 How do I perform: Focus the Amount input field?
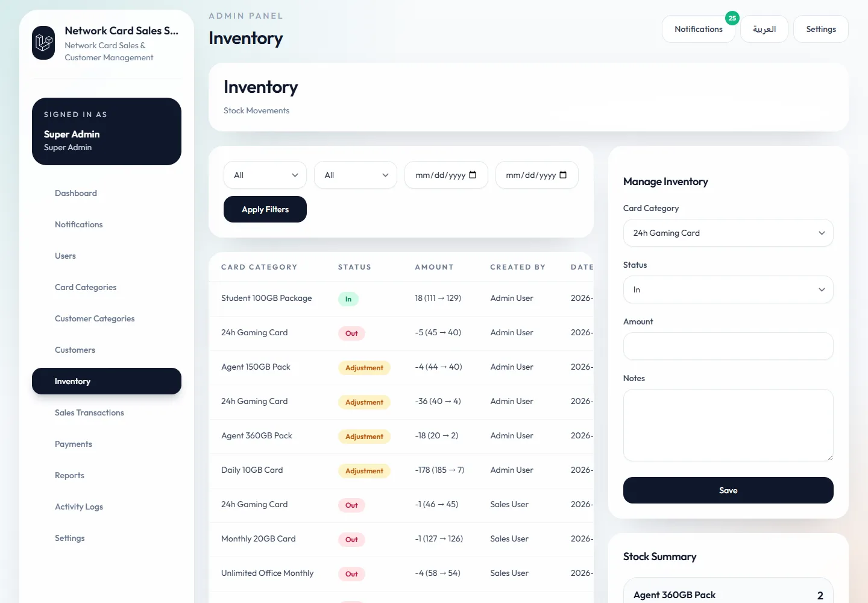(728, 346)
